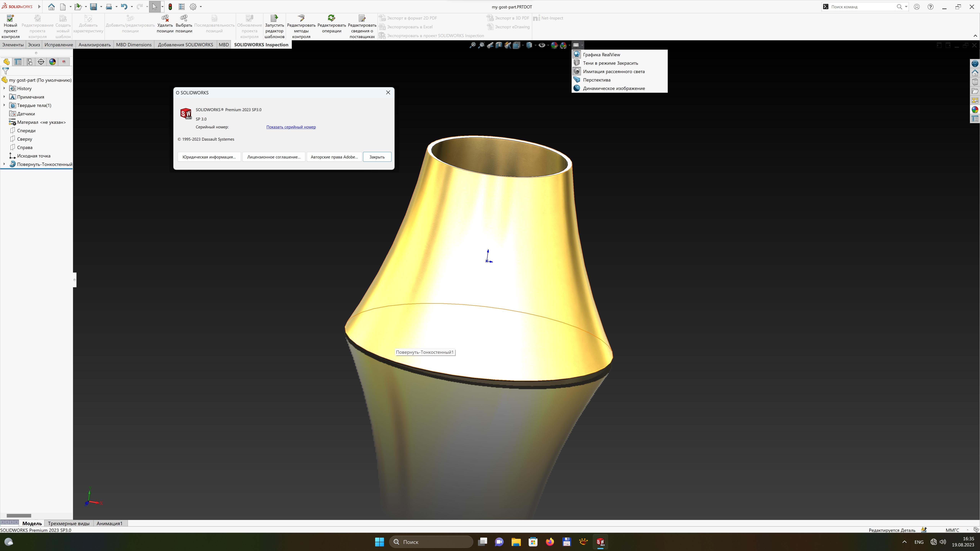Activate the Select cursor tool
The height and width of the screenshot is (551, 980).
(154, 7)
